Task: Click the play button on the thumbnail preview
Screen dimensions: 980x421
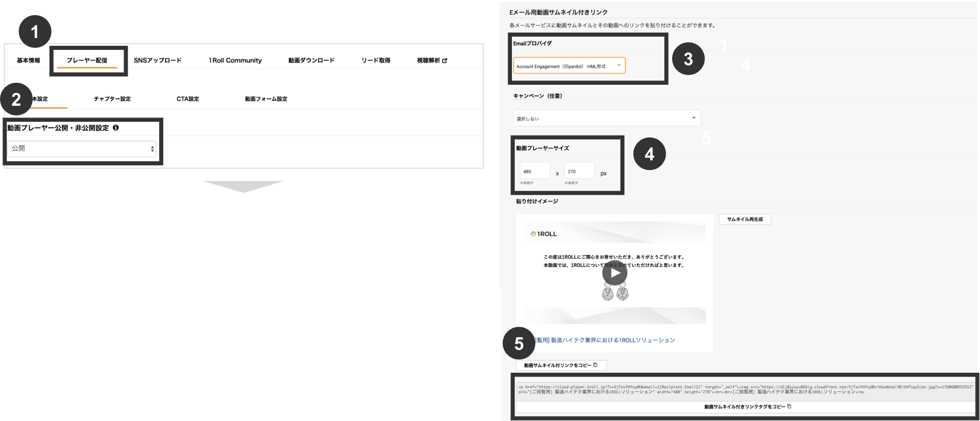Action: [615, 273]
